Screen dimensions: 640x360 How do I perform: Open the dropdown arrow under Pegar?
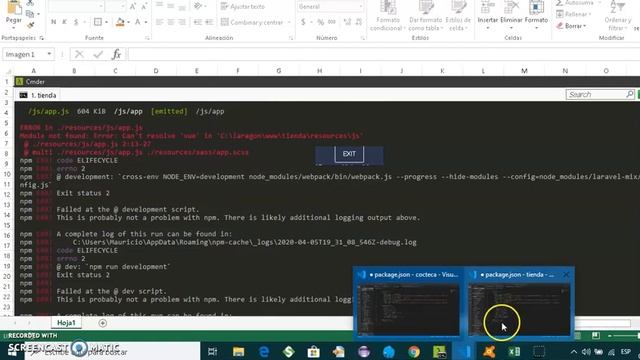(14, 28)
